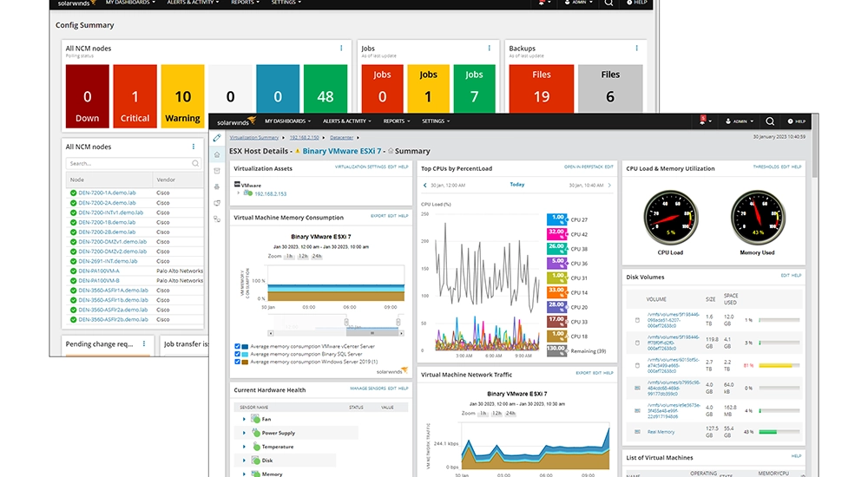Image resolution: width=868 pixels, height=477 pixels.
Task: Expand the Power Supply sensor row
Action: (x=245, y=433)
